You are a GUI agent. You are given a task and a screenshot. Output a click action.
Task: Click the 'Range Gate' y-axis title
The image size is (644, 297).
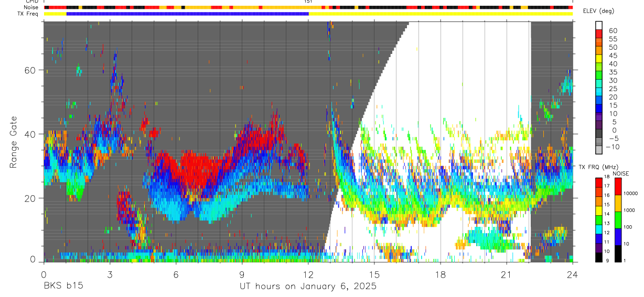14,141
